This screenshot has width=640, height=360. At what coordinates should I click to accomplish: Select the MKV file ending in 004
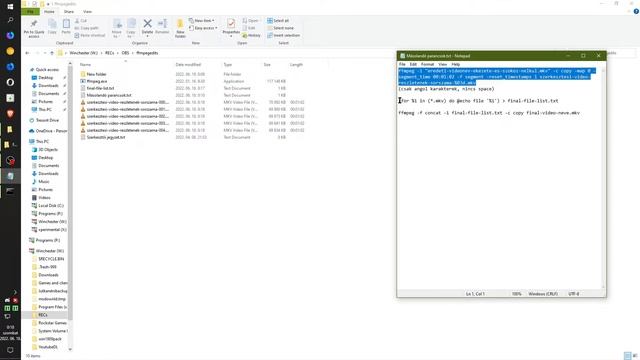[127, 130]
